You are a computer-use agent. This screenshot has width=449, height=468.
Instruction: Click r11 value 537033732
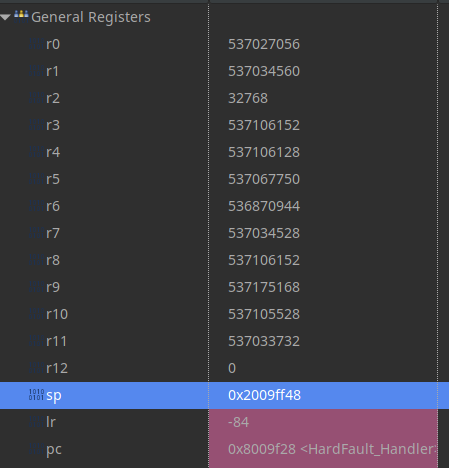coord(264,341)
